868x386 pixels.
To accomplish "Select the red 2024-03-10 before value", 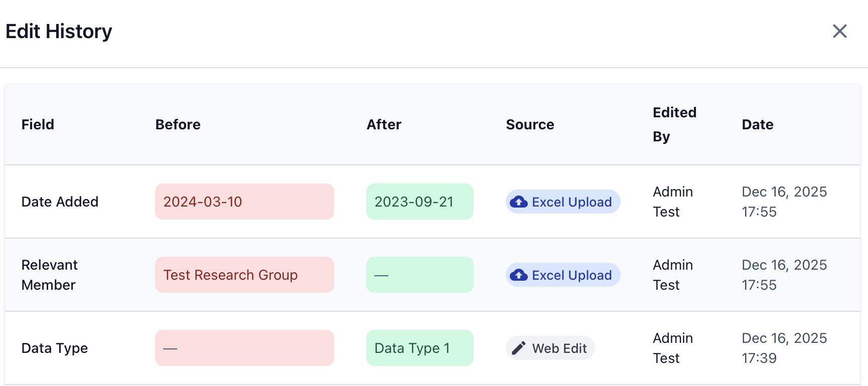I will [x=244, y=202].
